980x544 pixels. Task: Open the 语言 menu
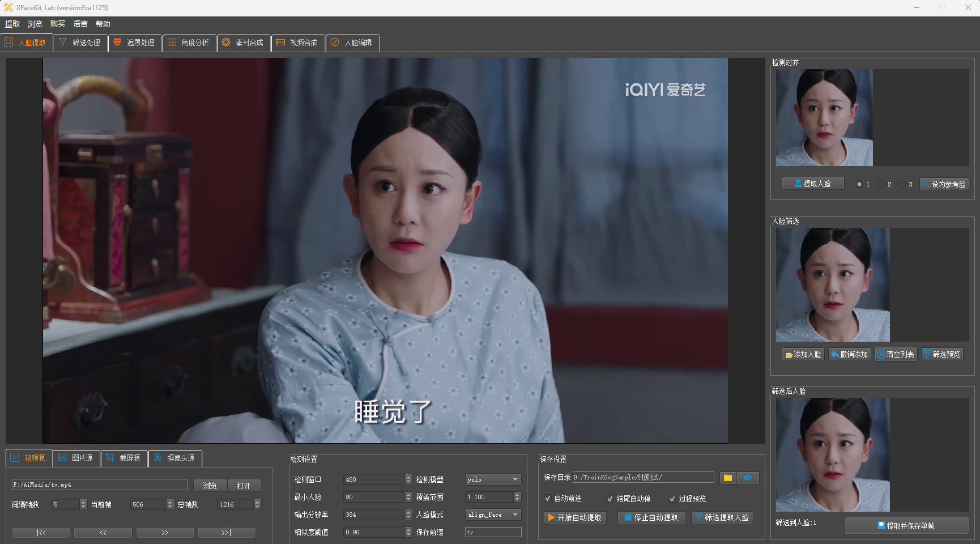[80, 24]
